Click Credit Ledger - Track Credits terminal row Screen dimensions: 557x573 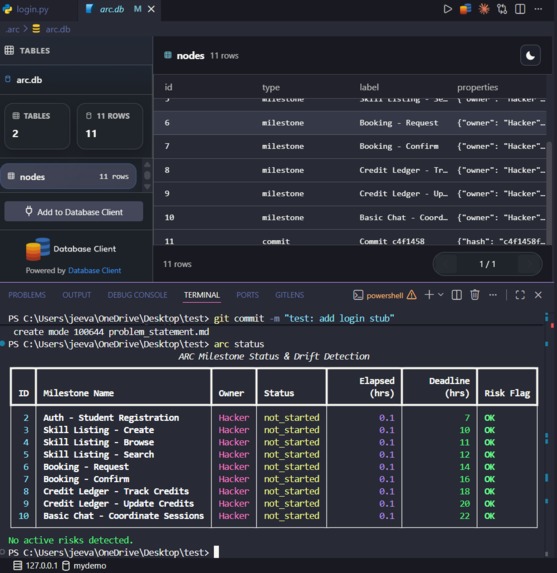[274, 491]
